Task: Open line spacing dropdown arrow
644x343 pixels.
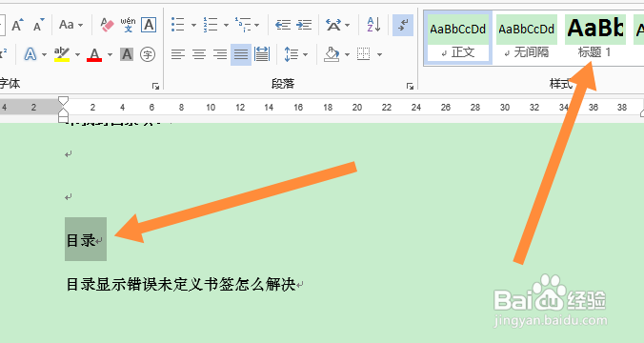Action: (305, 54)
